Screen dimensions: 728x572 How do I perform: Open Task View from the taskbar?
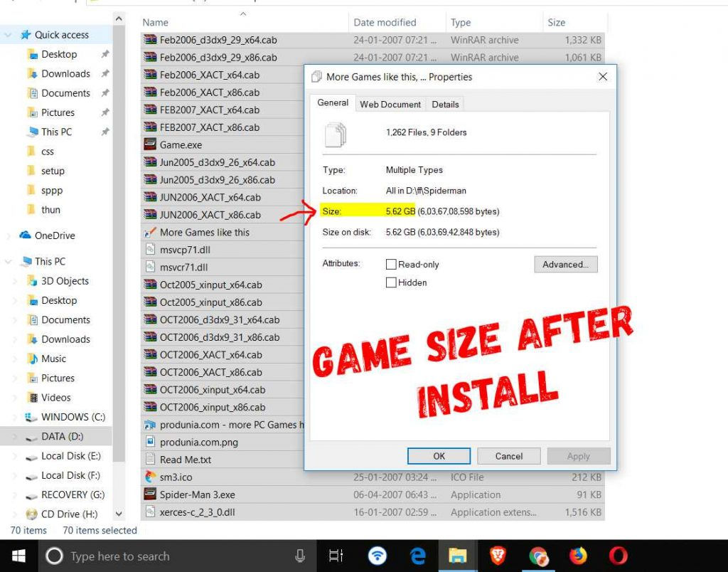(336, 556)
